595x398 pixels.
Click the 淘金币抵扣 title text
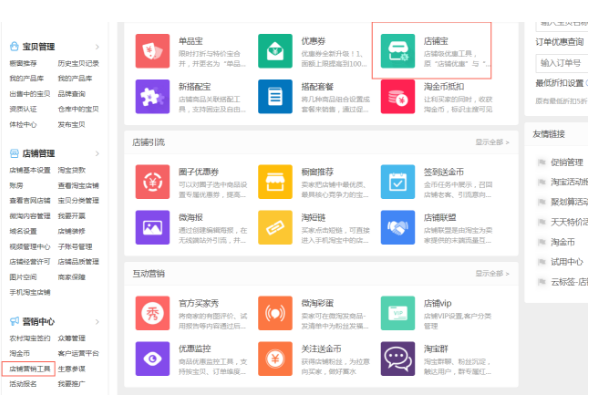(444, 87)
